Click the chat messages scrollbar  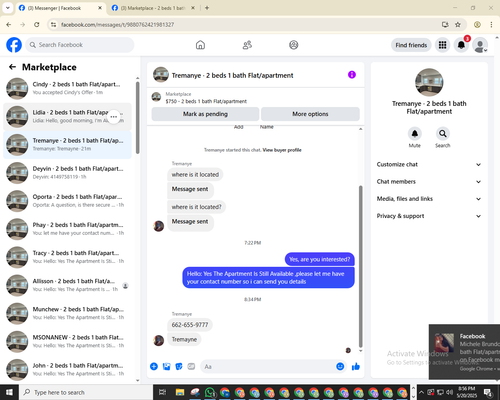[360, 267]
